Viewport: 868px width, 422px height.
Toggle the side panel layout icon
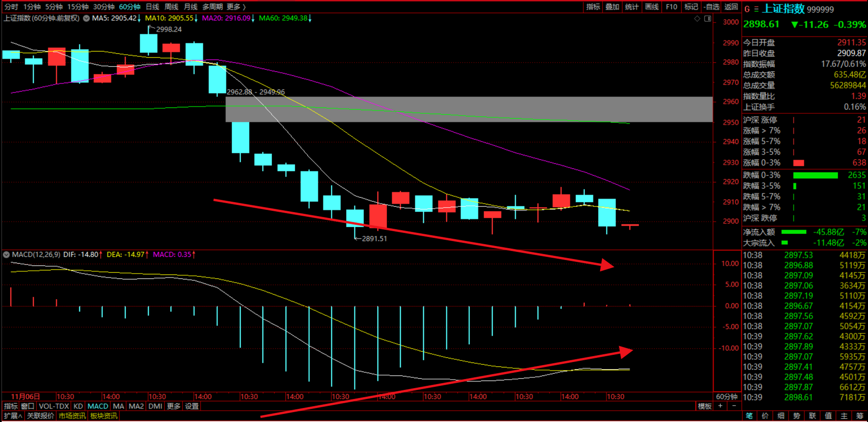click(708, 18)
